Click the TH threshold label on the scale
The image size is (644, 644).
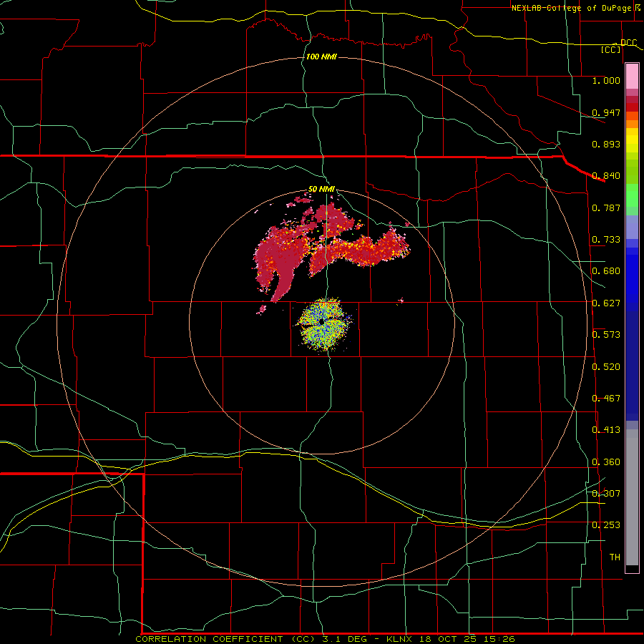[615, 557]
